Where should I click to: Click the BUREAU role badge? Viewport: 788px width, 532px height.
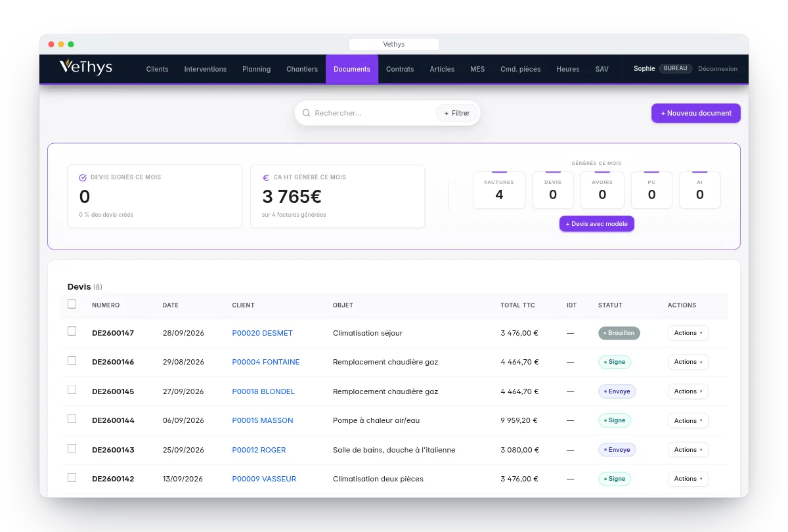(676, 68)
